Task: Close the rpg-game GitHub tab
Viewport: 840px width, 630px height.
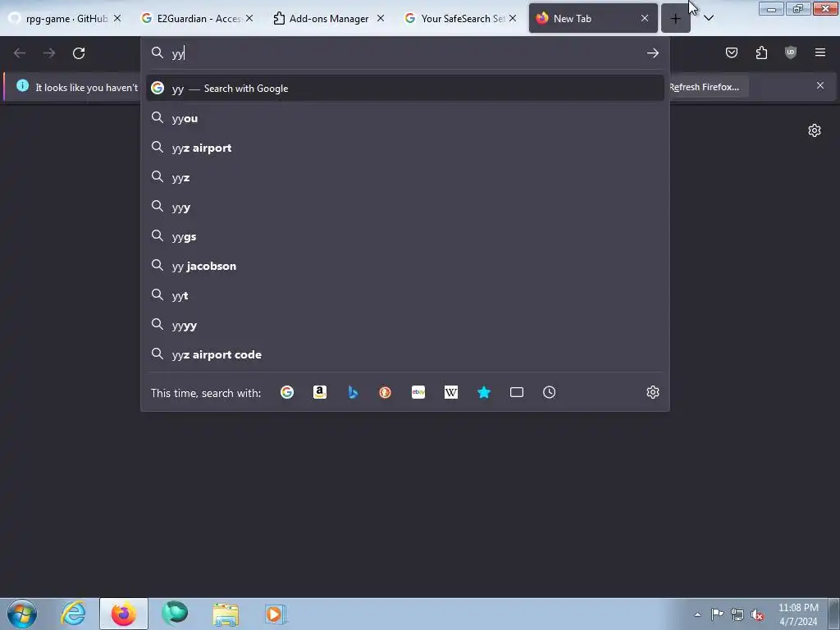Action: tap(117, 18)
